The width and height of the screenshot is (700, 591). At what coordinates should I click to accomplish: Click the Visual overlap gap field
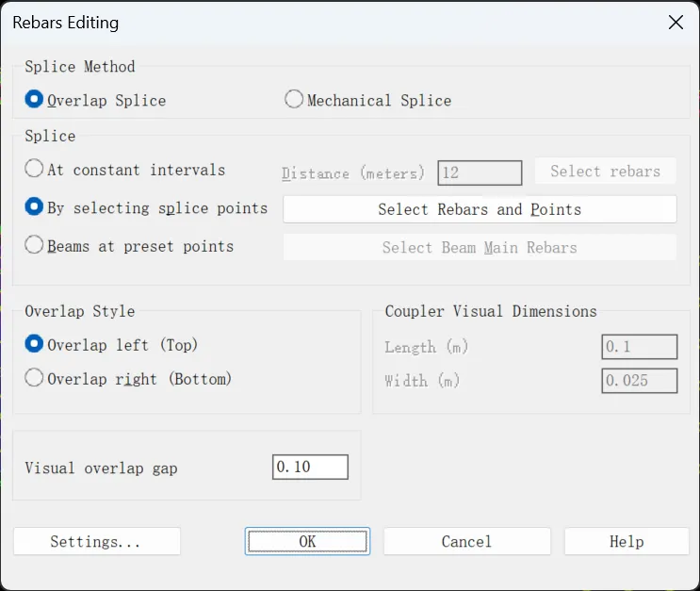tap(310, 467)
